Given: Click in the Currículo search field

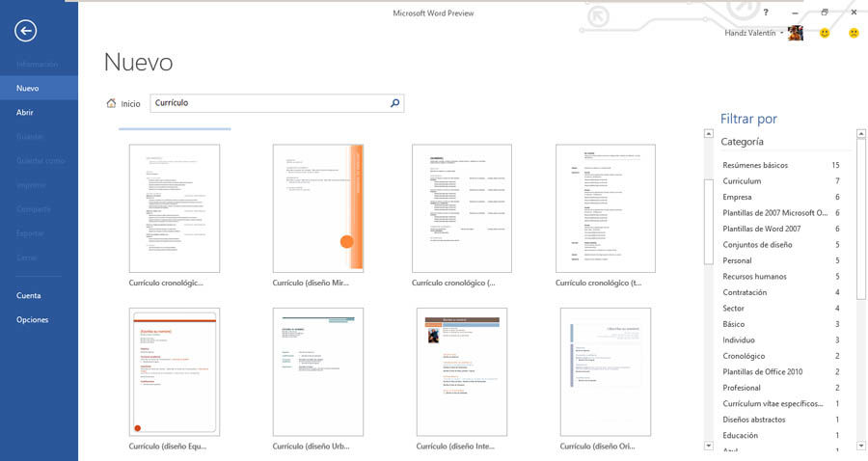Looking at the screenshot, I should click(x=268, y=103).
